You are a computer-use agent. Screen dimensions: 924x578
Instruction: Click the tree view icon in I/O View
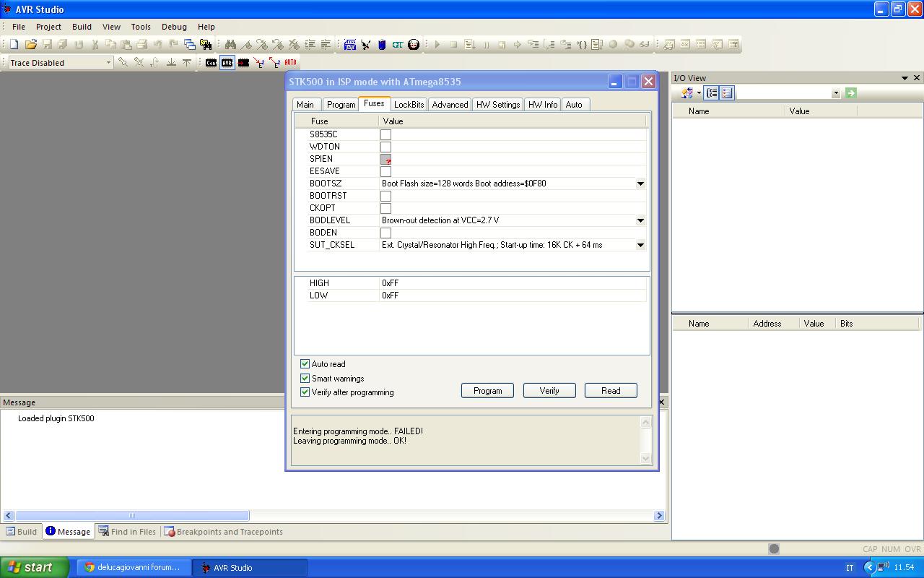coord(712,92)
